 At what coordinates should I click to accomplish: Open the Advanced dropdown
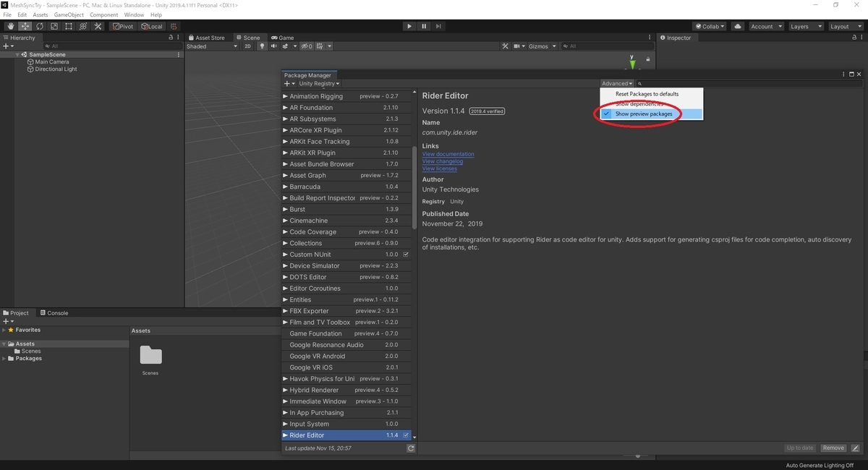pos(617,84)
